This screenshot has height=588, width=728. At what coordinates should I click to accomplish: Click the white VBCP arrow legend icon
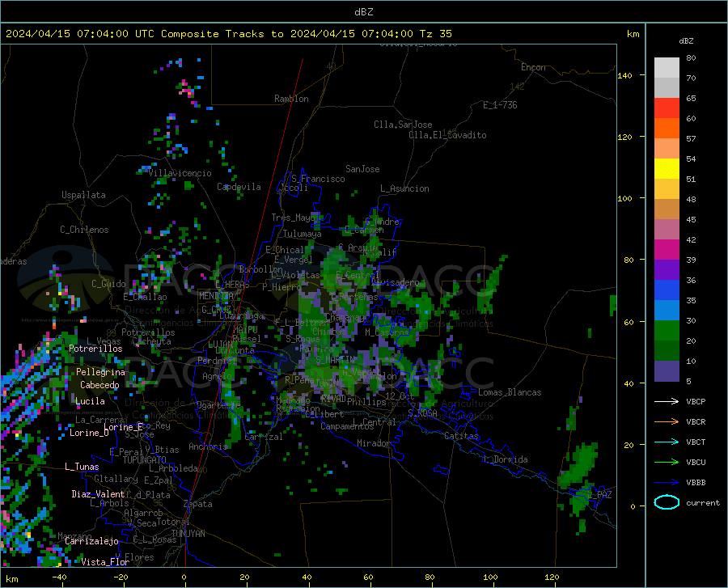click(667, 401)
